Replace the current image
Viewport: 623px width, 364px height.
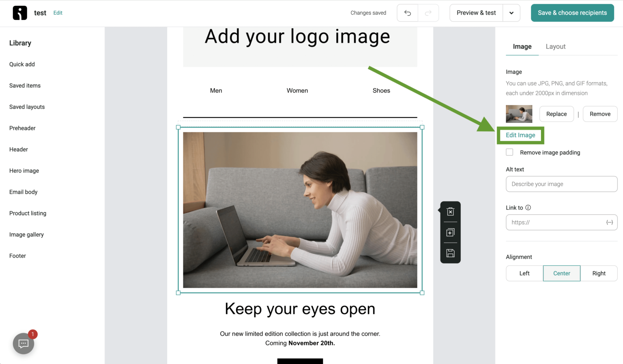pyautogui.click(x=556, y=114)
